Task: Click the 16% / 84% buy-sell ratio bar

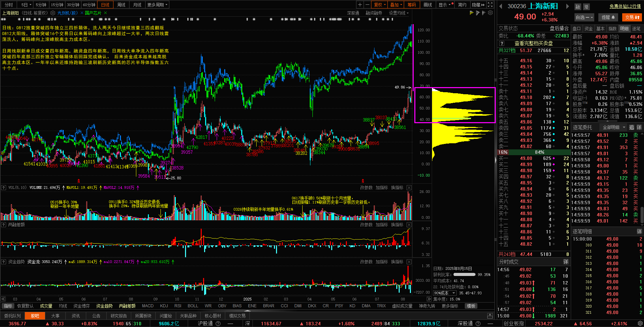Action: coord(534,152)
